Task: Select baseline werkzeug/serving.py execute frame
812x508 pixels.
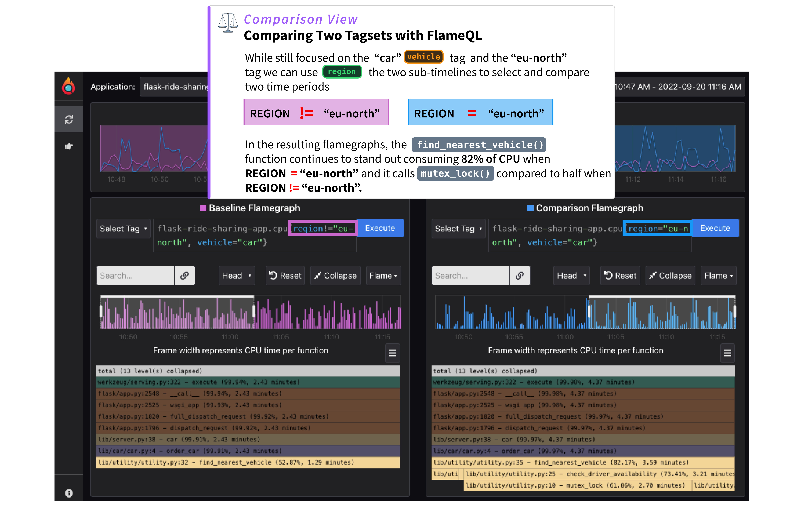Action: click(248, 382)
